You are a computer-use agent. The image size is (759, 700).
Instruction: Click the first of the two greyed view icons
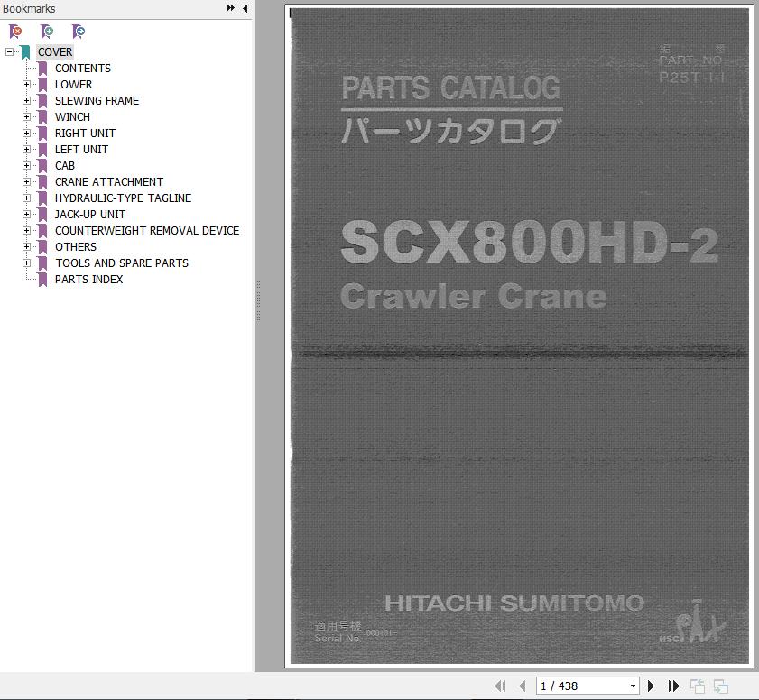pos(698,686)
